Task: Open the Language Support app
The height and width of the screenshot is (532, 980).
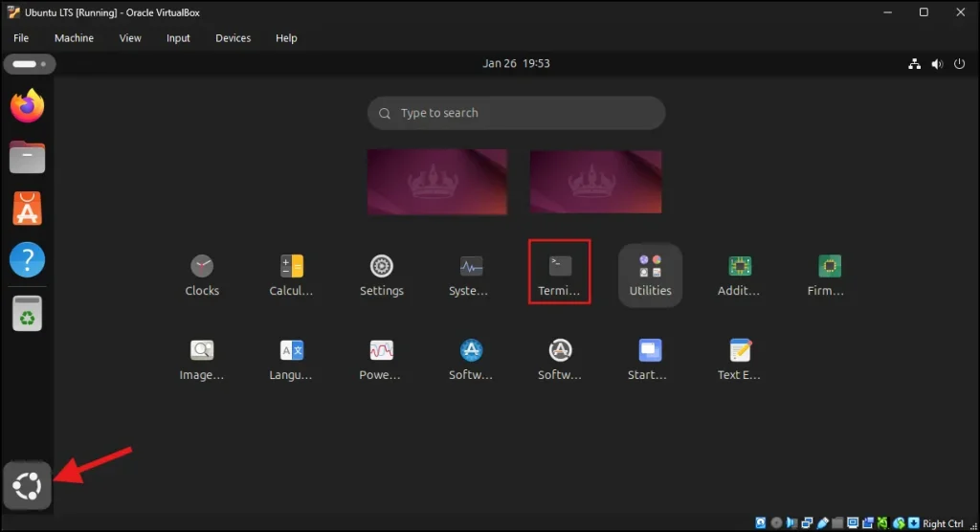Action: pos(291,360)
